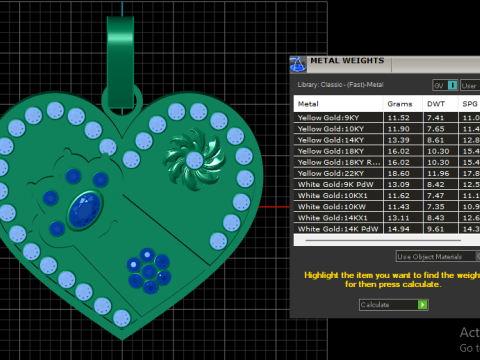Toggle the GV switch on
This screenshot has height=360, width=480.
click(445, 85)
